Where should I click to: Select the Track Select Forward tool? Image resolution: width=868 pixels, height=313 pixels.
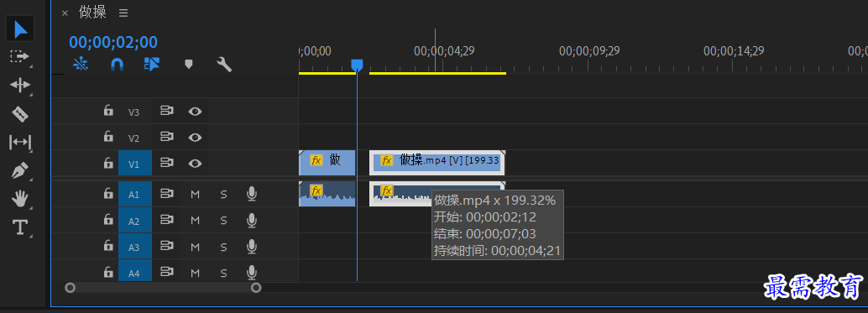(19, 56)
